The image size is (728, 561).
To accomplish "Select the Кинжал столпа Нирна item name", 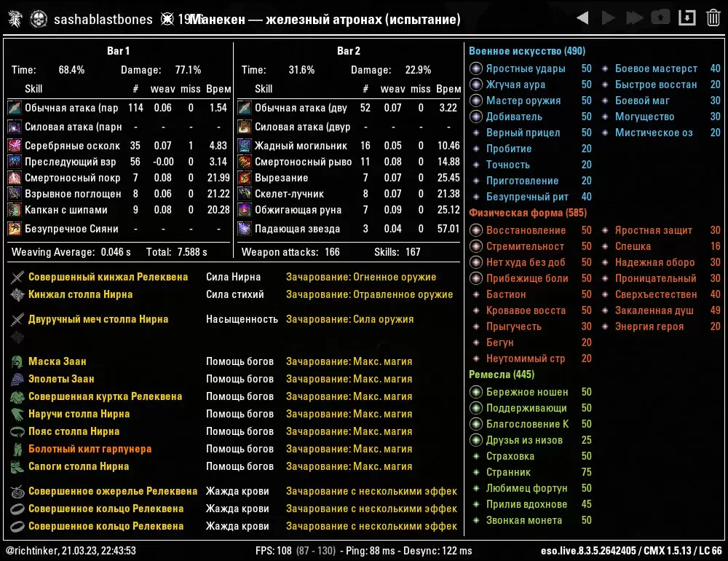I will coord(81,294).
